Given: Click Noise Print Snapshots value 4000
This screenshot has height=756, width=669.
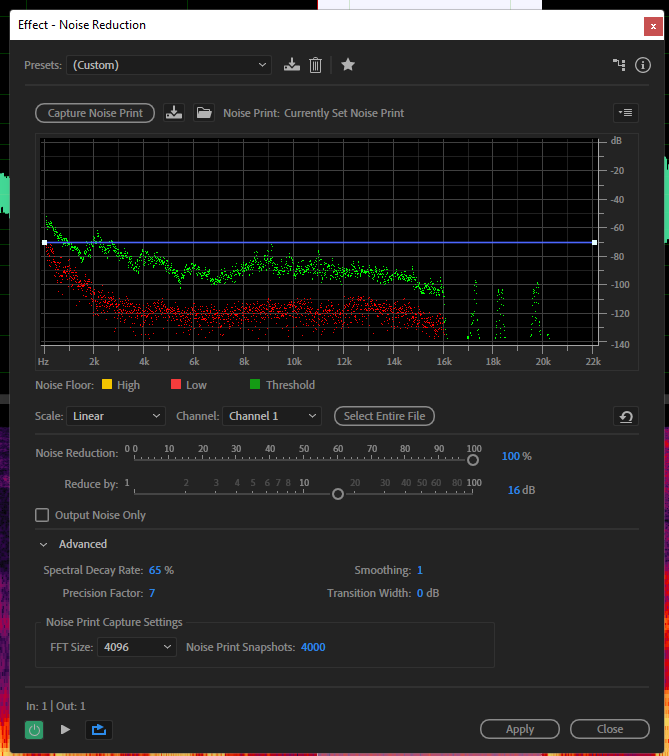Looking at the screenshot, I should pyautogui.click(x=313, y=647).
